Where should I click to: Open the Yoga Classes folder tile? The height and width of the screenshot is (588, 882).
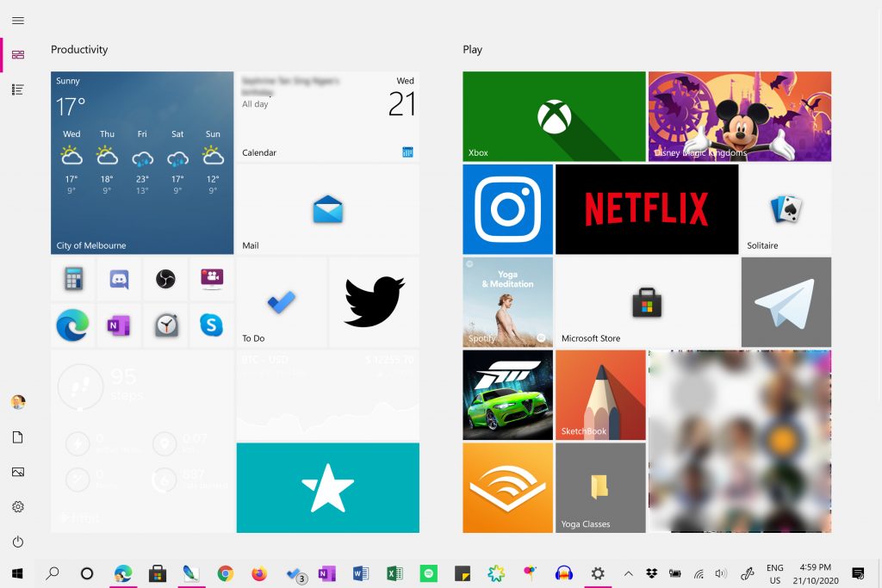[x=600, y=487]
